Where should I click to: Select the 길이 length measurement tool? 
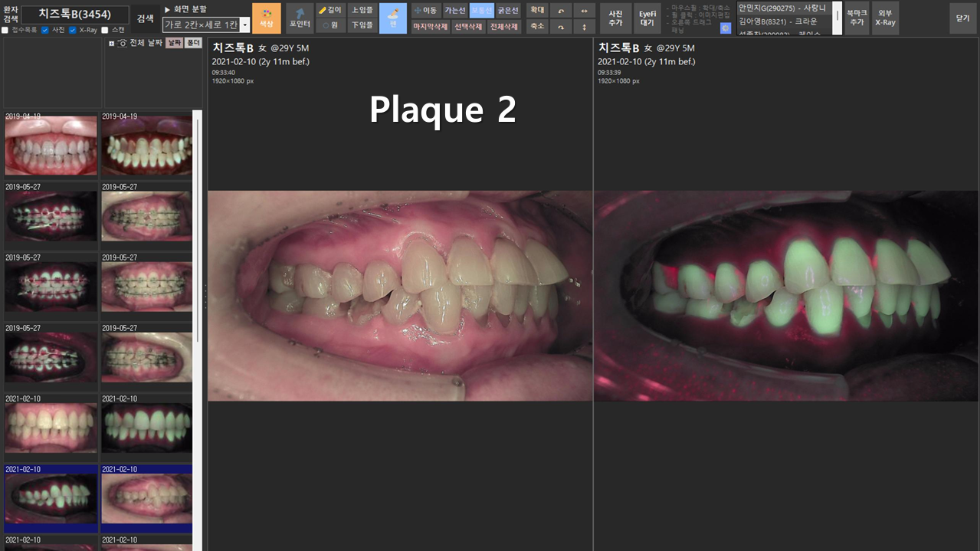(x=330, y=10)
